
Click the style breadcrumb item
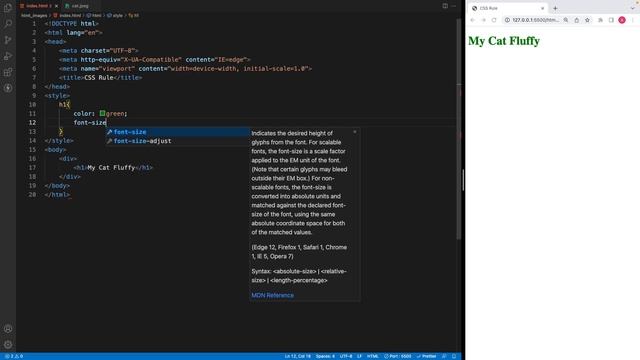coord(115,16)
